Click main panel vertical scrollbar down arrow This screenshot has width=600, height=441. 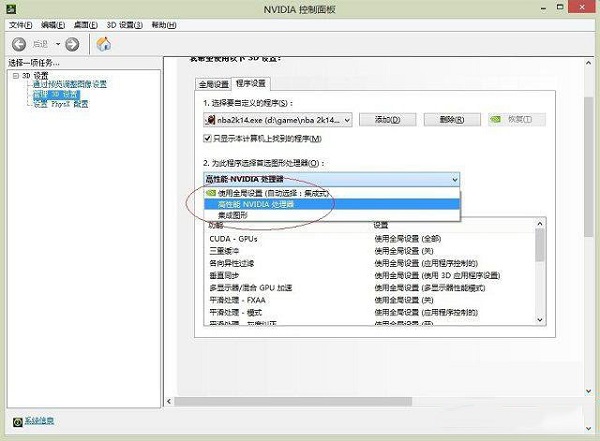589,391
